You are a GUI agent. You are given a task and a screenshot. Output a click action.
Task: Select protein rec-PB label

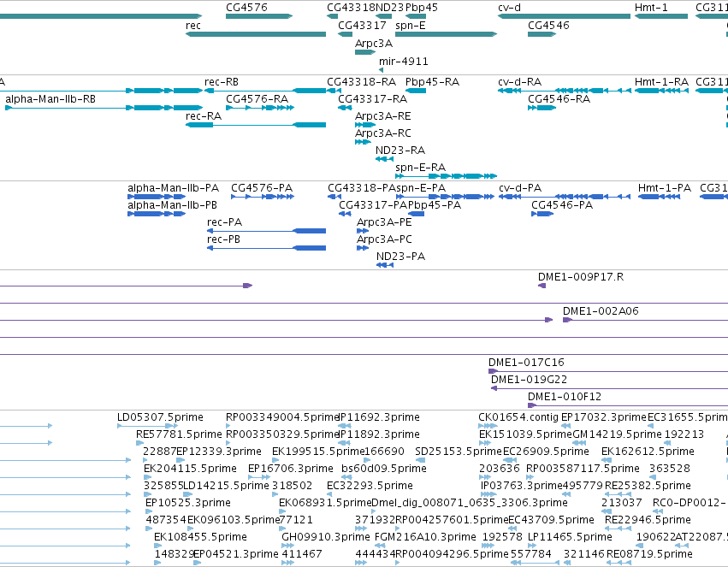tap(223, 239)
